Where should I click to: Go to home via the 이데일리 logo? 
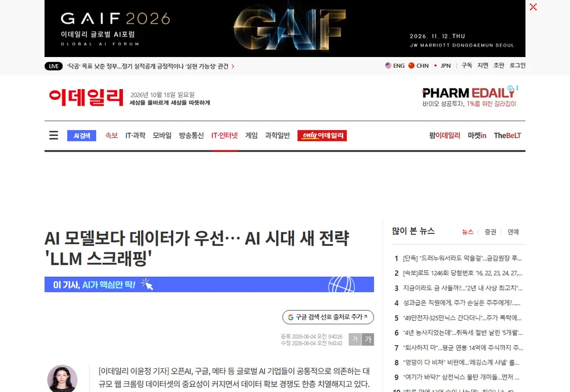tap(86, 97)
